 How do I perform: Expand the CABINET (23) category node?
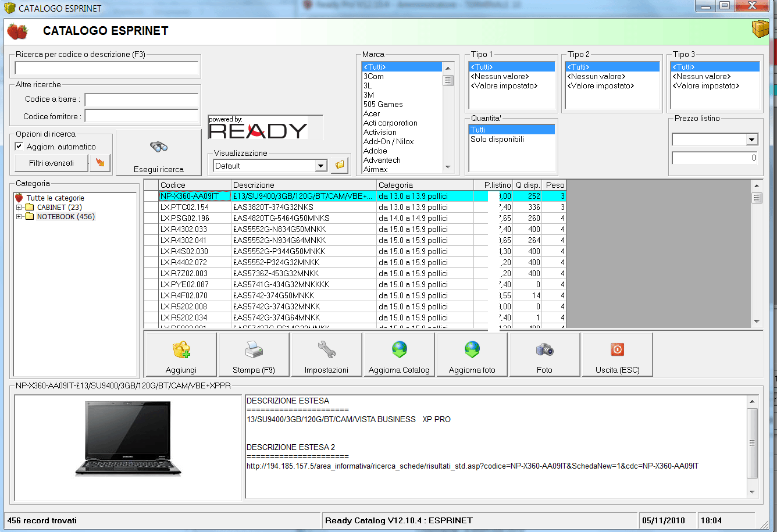pos(19,208)
